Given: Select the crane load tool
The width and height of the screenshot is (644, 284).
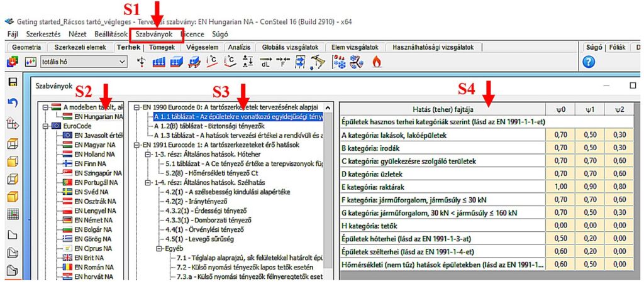Looking at the screenshot, I should coord(317,62).
